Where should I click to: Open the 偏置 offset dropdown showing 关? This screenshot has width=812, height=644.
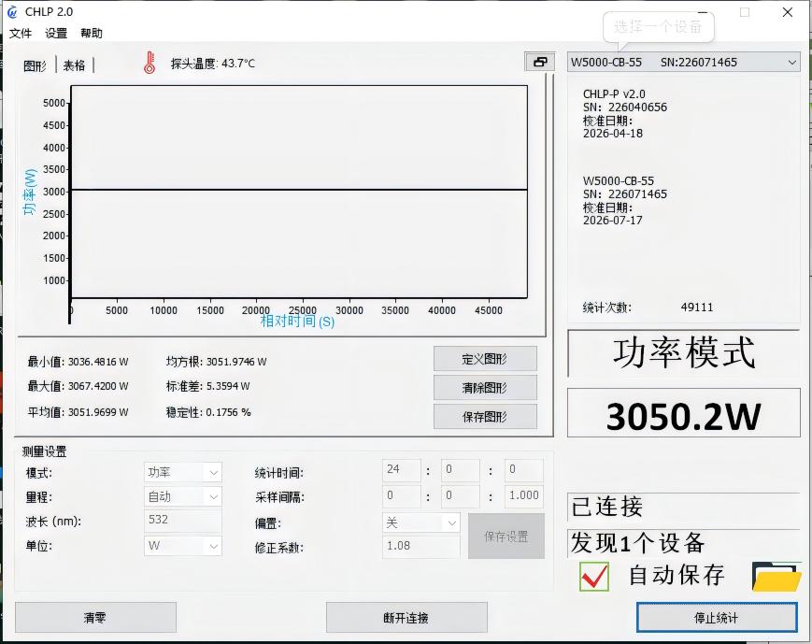[421, 522]
